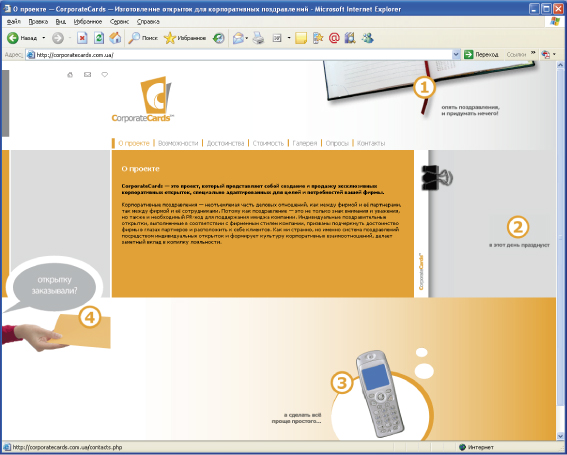Click the Refresh page icon
Viewport: 567px width, 455px height.
[99, 38]
